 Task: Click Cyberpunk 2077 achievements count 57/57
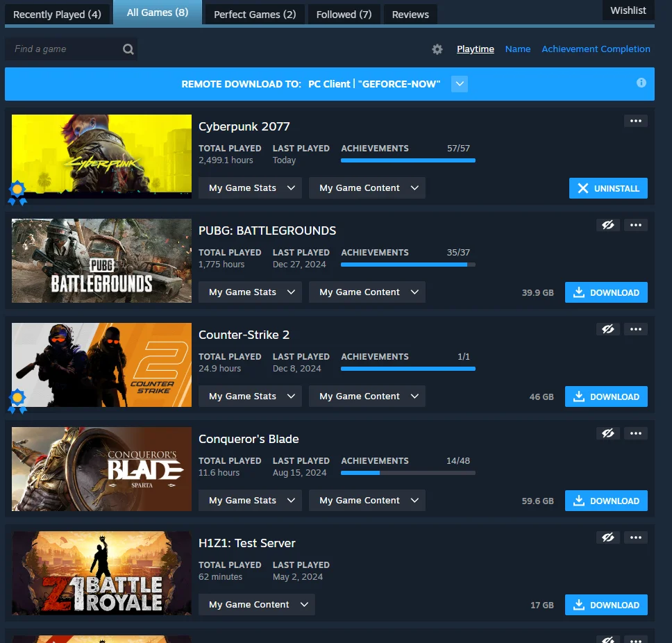pos(458,149)
